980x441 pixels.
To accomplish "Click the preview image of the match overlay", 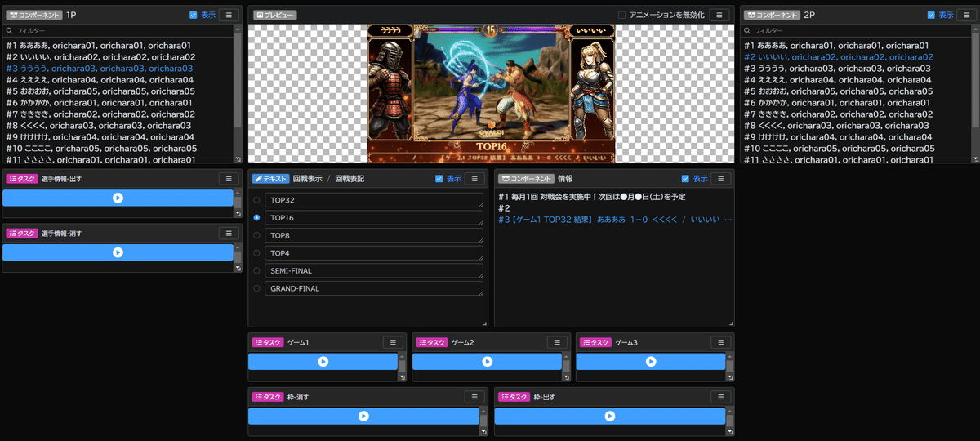I will point(491,93).
